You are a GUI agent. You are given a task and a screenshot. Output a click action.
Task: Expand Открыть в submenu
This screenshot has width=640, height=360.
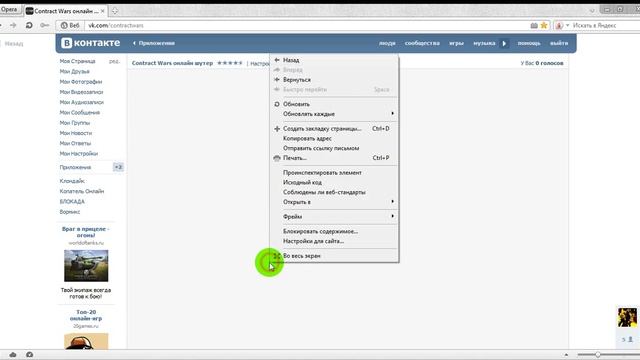pos(334,202)
